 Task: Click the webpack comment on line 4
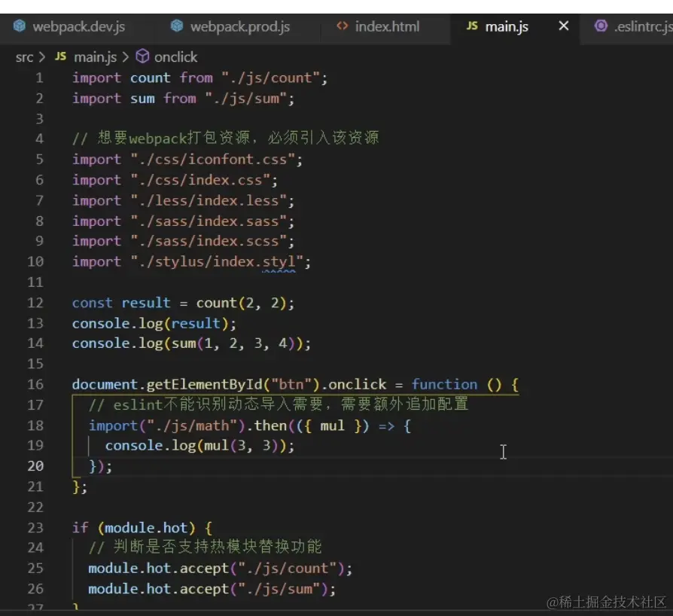pos(226,139)
